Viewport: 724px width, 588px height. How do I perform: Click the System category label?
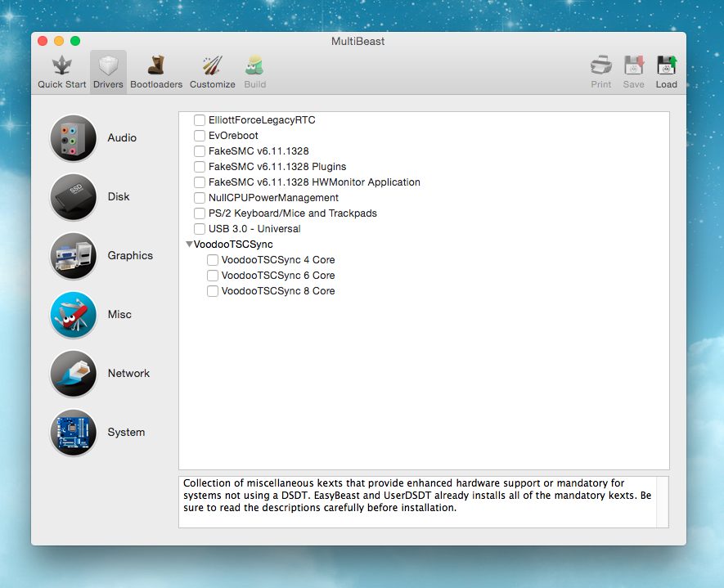pyautogui.click(x=126, y=433)
